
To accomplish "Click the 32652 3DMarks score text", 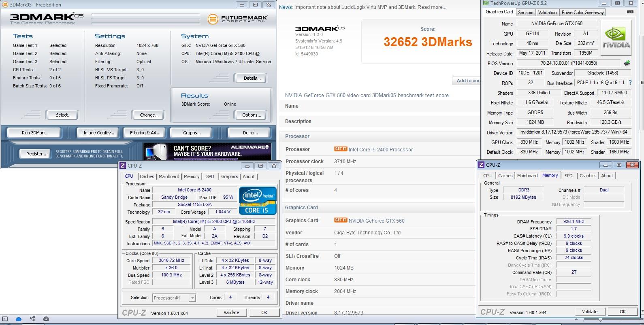I will pos(428,42).
